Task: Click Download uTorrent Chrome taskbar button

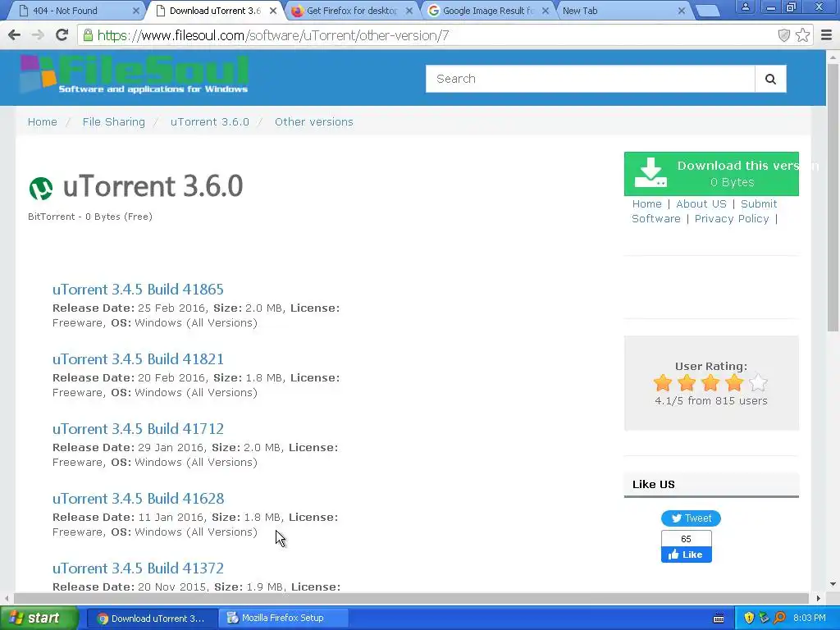Action: 151,619
